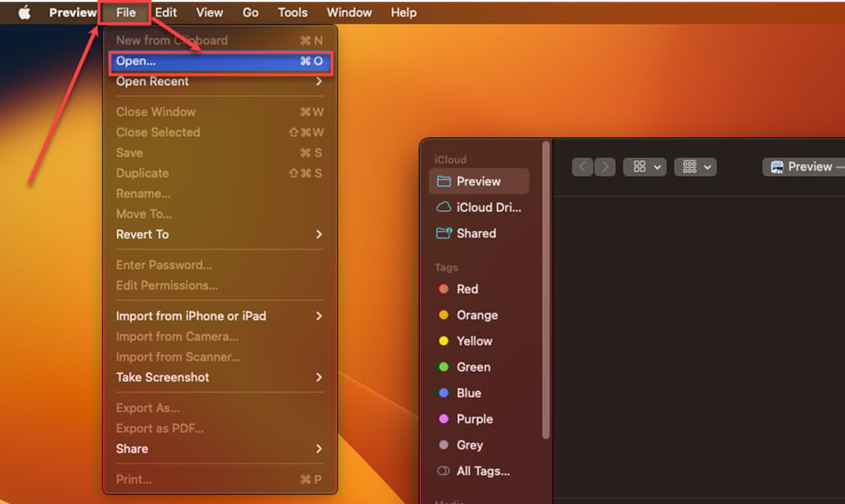845x504 pixels.
Task: Open the Edit menu
Action: coord(165,12)
